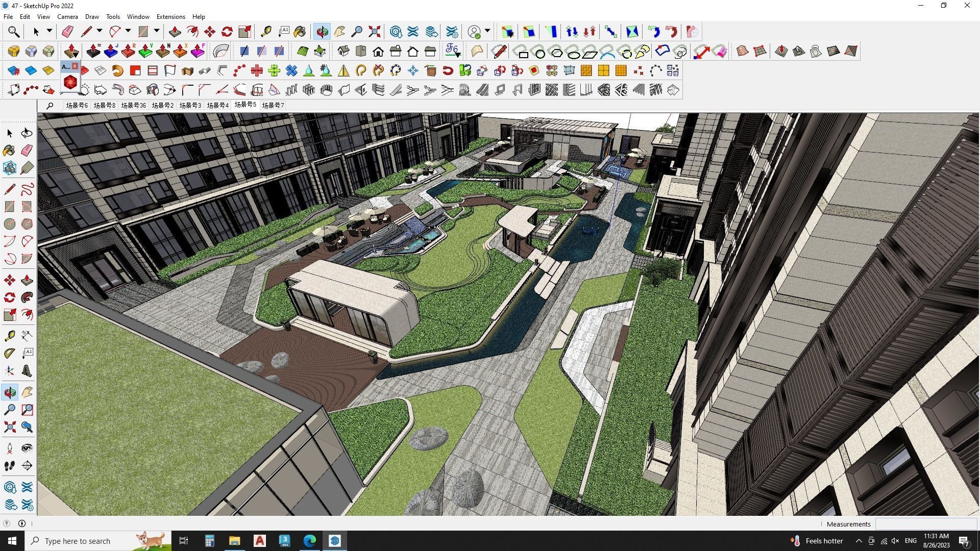Toggle the muted volume icon in system tray

click(895, 541)
